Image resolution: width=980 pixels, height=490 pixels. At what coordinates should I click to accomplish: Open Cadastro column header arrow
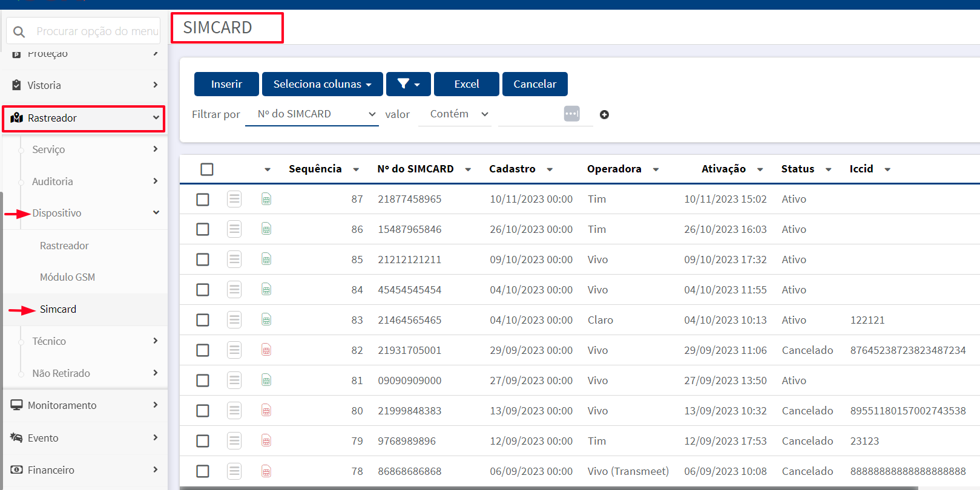(550, 169)
